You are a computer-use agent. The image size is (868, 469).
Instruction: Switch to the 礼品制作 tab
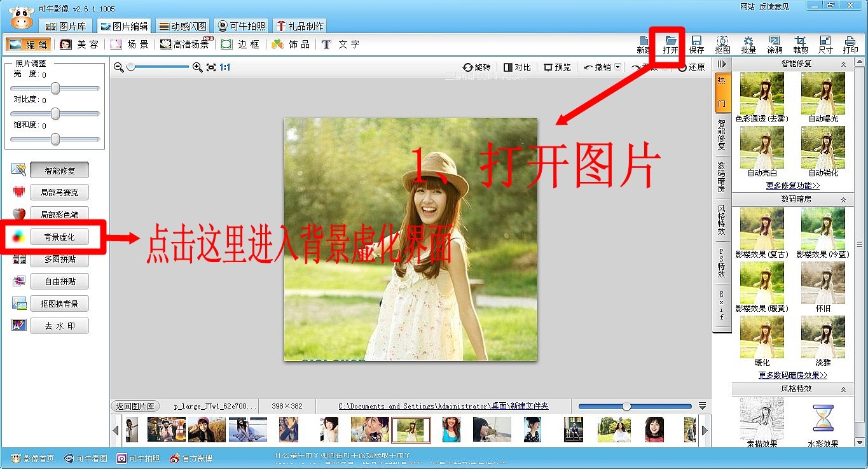[x=300, y=26]
